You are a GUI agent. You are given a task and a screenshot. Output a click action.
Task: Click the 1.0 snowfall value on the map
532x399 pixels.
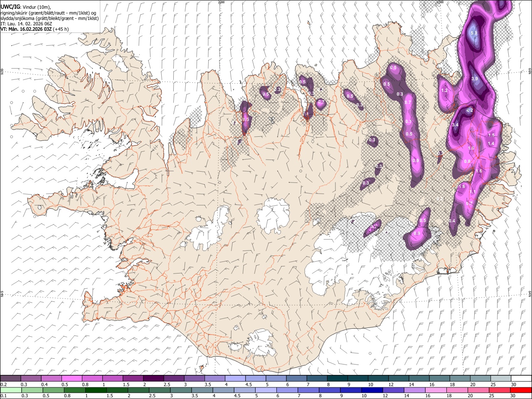click(x=471, y=148)
